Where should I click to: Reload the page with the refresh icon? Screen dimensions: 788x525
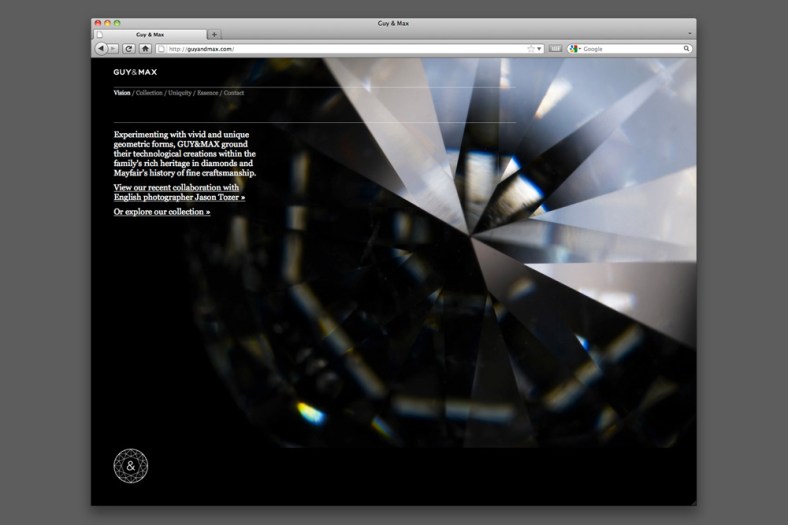point(129,48)
